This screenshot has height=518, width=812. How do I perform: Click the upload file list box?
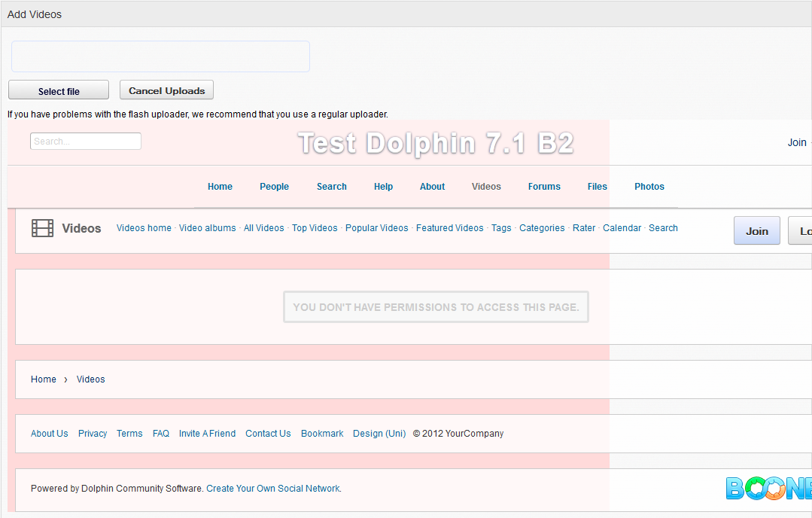160,56
